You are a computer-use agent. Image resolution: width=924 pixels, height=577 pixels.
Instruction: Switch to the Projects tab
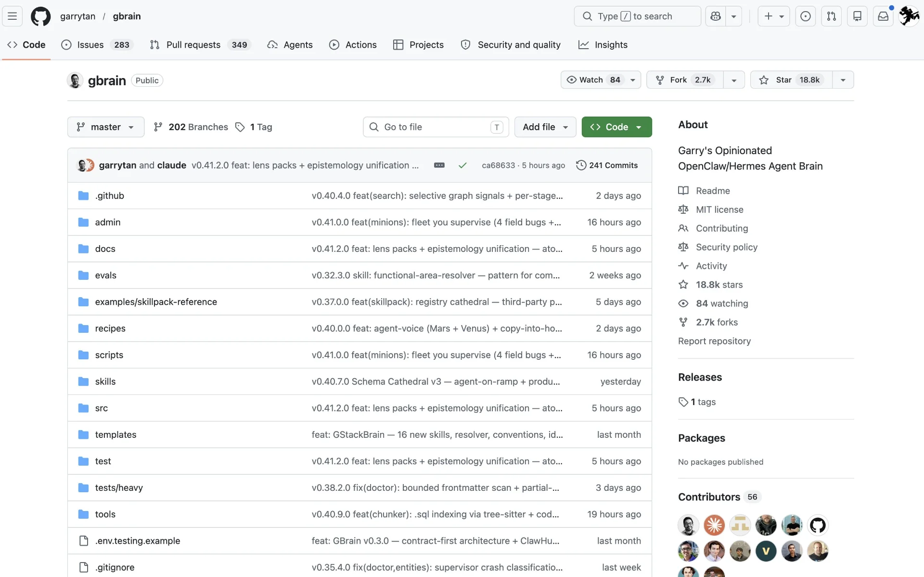point(418,45)
